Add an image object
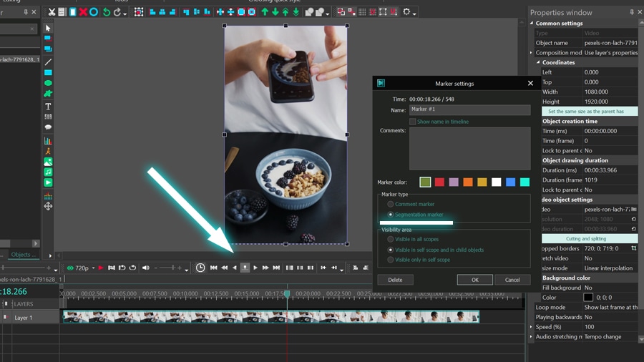The height and width of the screenshot is (362, 644). tap(48, 162)
